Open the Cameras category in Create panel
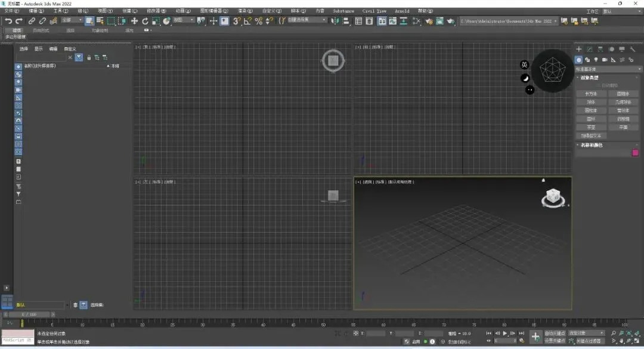 coord(605,60)
